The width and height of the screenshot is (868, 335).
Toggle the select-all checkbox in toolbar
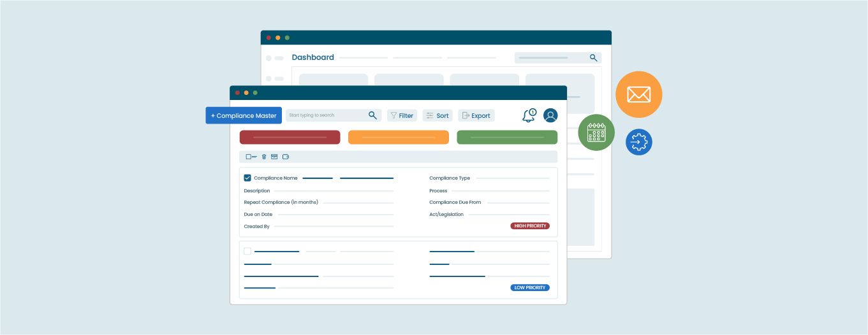pos(249,157)
